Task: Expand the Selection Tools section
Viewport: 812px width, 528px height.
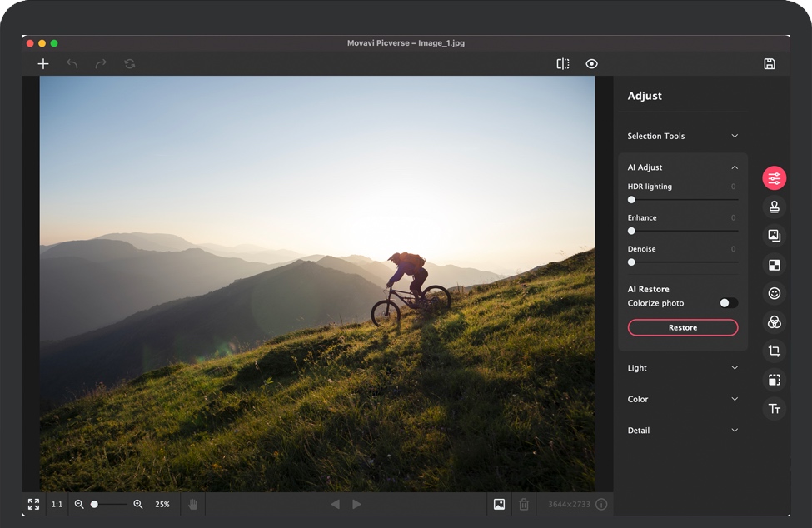Action: point(734,136)
